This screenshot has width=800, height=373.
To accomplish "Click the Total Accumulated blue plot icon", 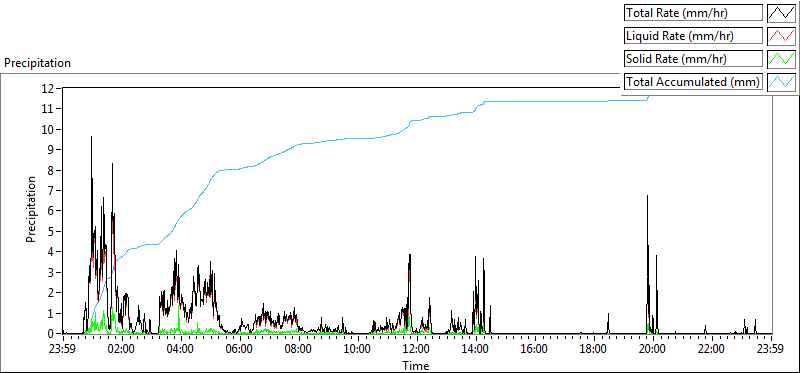I will coord(781,81).
